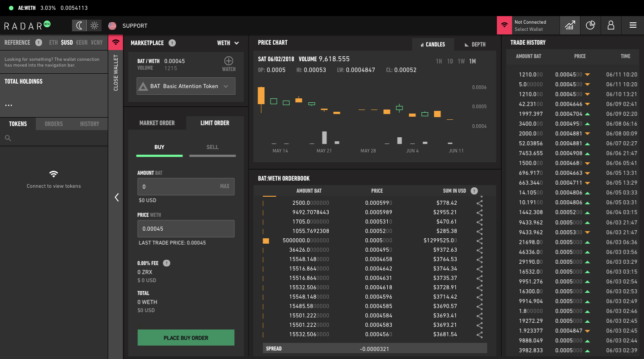Open the MARKET ORDER tab

click(x=157, y=122)
